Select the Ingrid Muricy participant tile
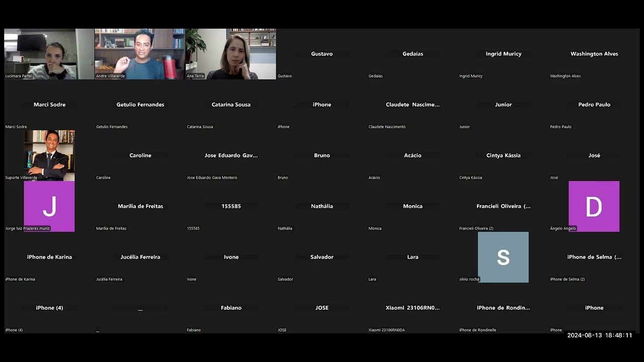Screen dimensions: 644x362 point(503,54)
